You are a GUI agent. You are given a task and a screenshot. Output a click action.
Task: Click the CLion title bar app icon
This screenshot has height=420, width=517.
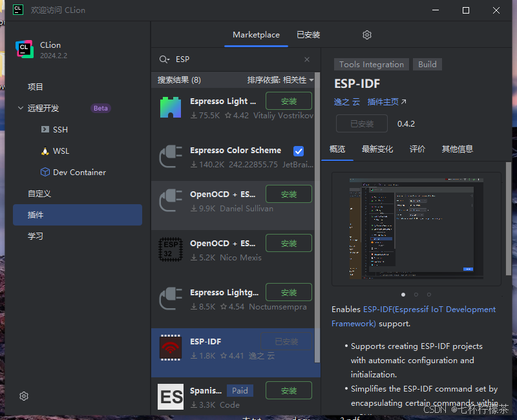point(18,10)
